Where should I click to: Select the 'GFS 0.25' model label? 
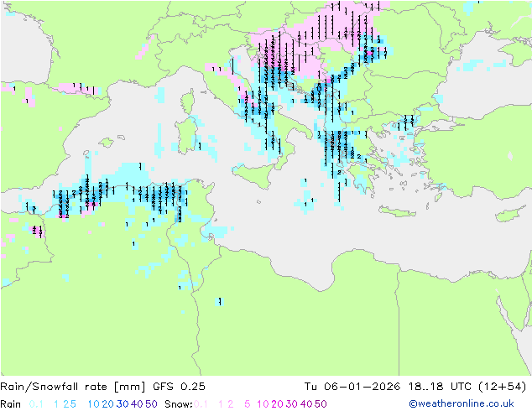(x=179, y=387)
